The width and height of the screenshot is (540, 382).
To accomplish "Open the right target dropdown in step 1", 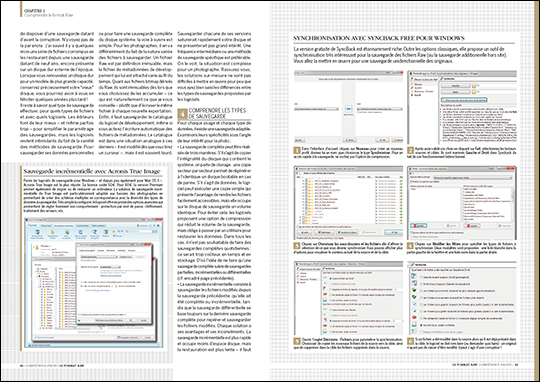I will tap(380, 109).
